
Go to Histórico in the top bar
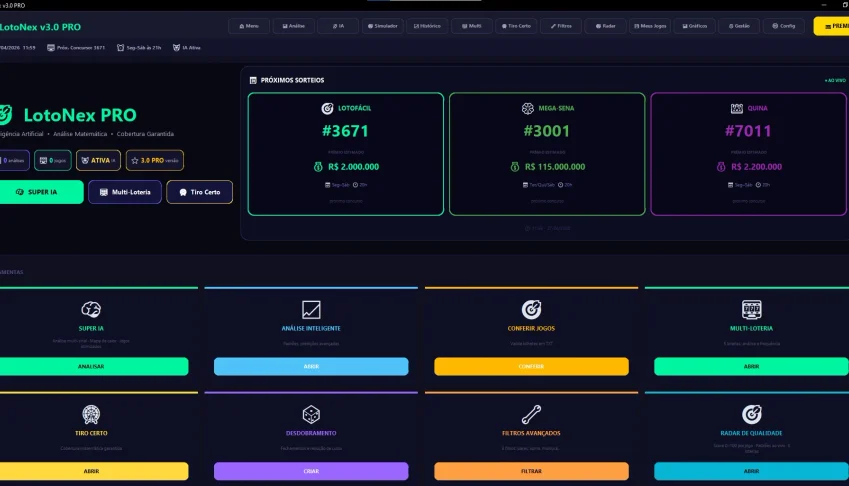427,26
